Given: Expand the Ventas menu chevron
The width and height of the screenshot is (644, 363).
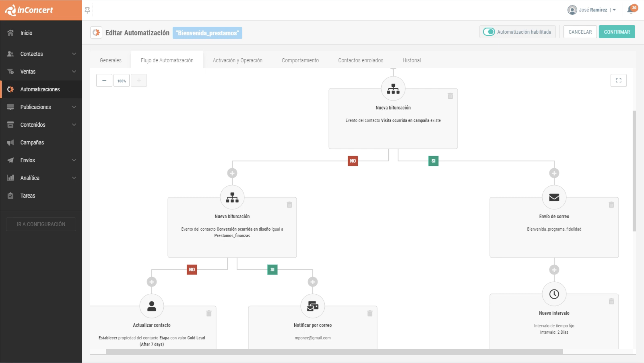Looking at the screenshot, I should coord(74,72).
